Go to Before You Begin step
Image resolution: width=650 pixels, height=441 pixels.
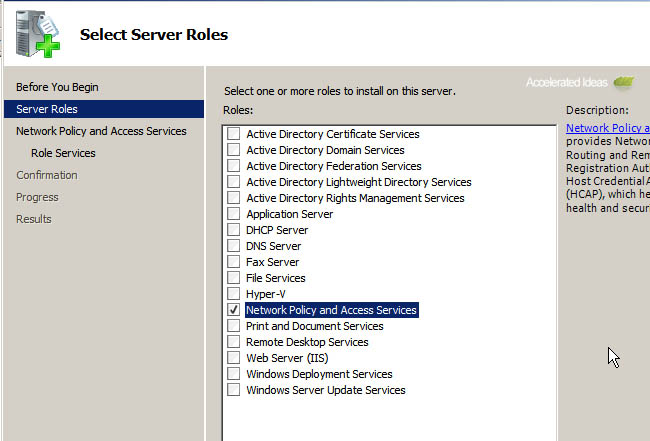pyautogui.click(x=57, y=87)
